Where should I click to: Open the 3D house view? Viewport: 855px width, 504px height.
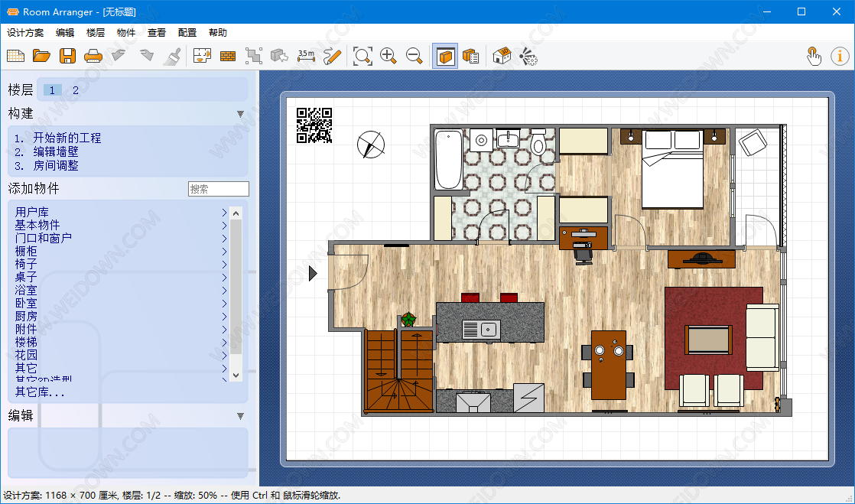502,56
